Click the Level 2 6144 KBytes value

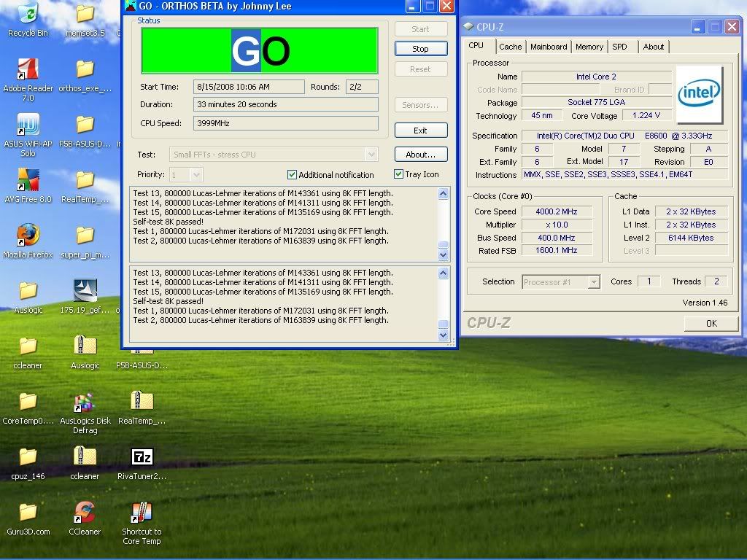691,238
